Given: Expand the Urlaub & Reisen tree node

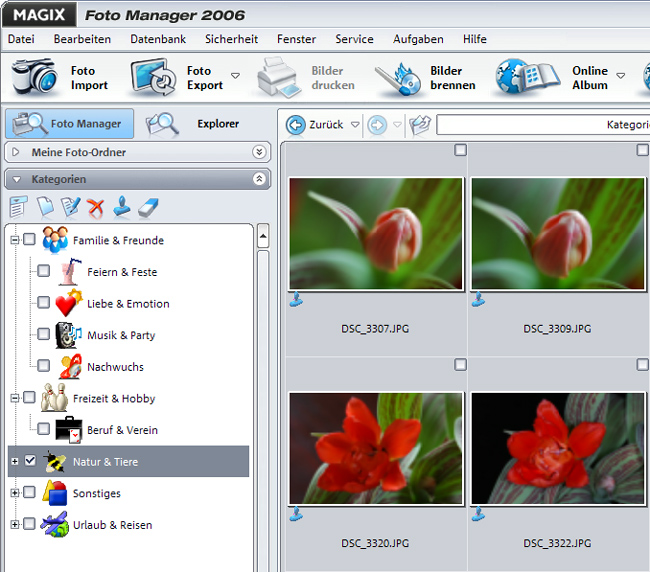Looking at the screenshot, I should tap(14, 524).
